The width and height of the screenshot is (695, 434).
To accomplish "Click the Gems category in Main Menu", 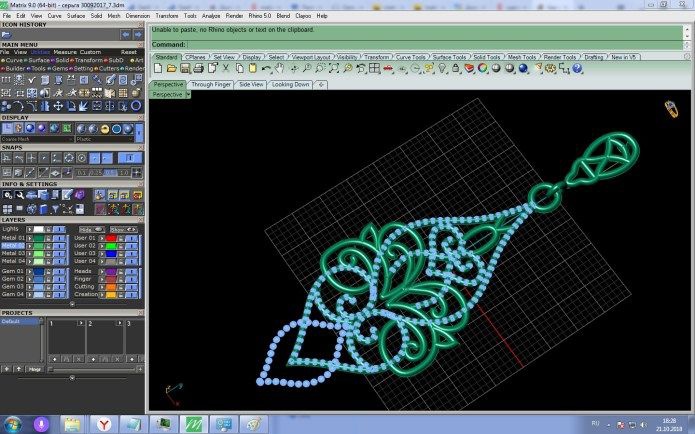I will [60, 69].
